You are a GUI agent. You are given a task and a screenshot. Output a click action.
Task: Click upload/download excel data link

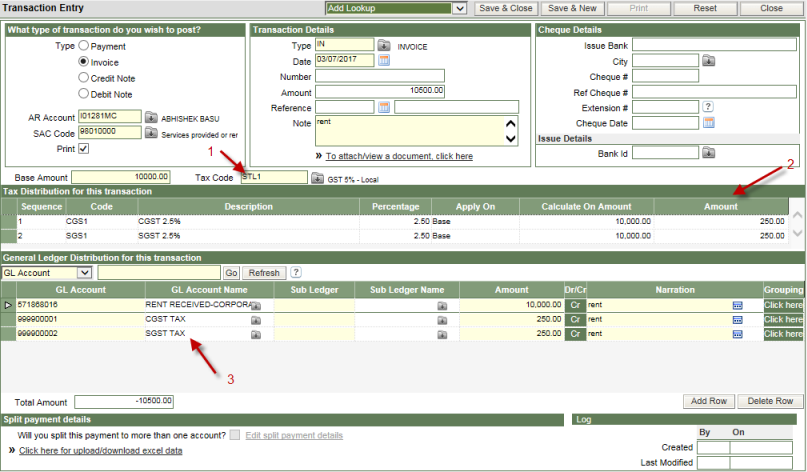(100, 451)
